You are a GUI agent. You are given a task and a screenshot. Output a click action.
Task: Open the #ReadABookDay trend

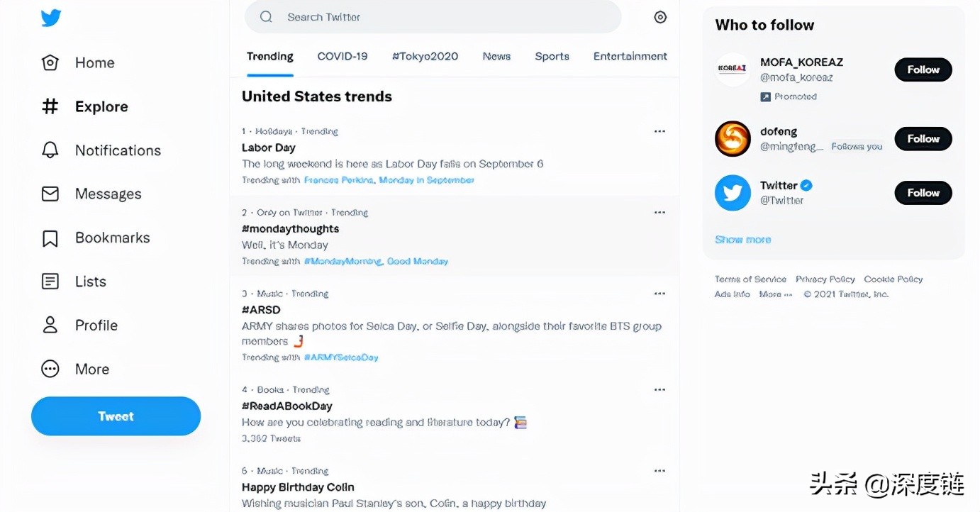(287, 406)
